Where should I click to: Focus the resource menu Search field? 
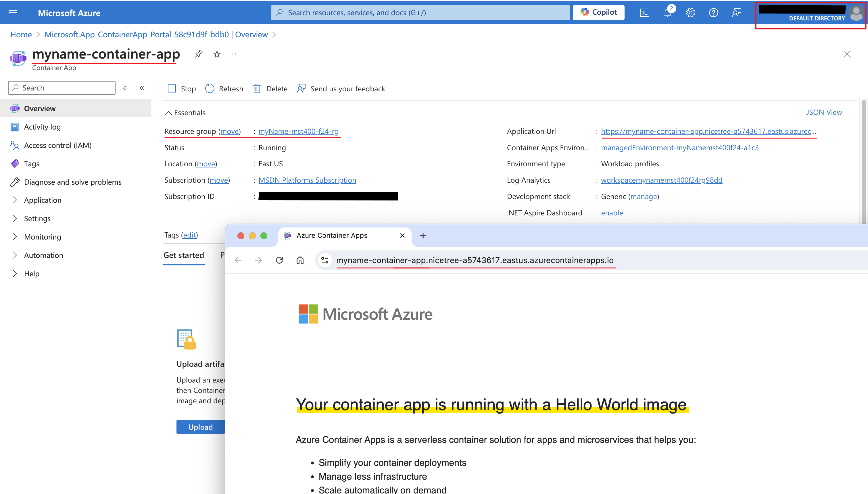(x=62, y=88)
